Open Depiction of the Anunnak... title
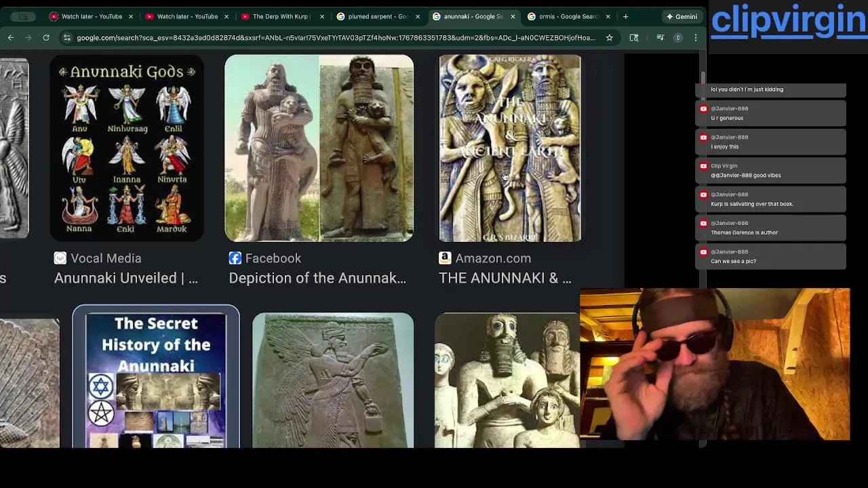868x488 pixels. (317, 278)
